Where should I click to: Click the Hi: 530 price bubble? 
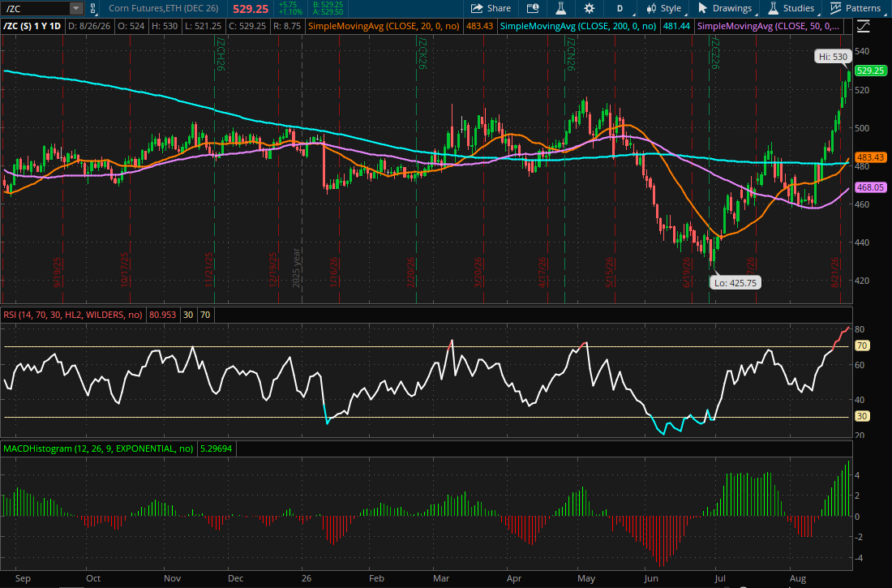coord(833,56)
